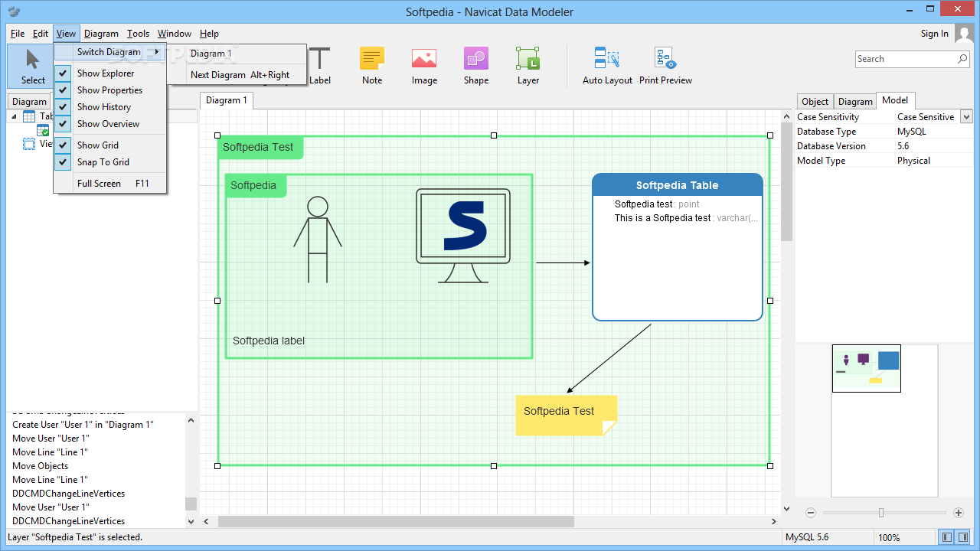Click horizontal scrollbar left arrow

(205, 521)
